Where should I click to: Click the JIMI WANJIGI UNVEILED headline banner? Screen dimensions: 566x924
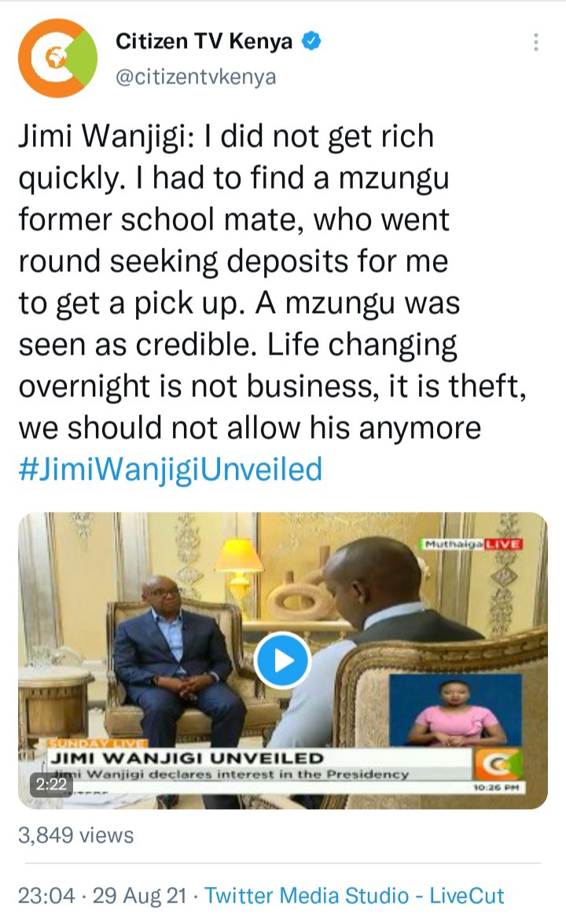pyautogui.click(x=187, y=758)
